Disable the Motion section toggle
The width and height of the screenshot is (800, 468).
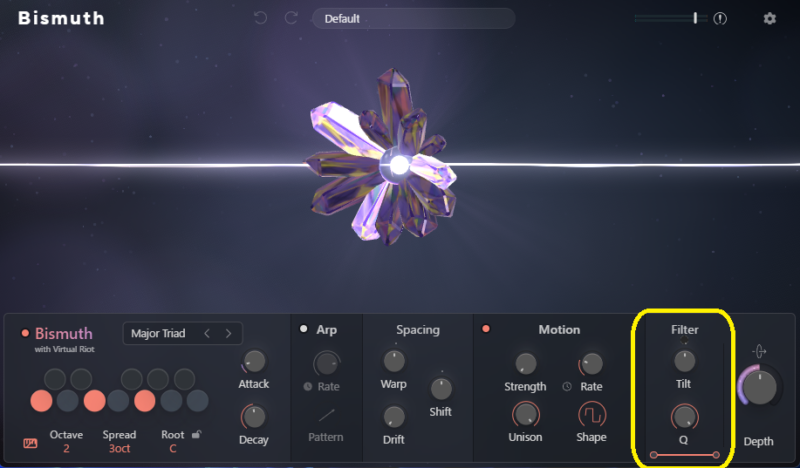pos(486,329)
